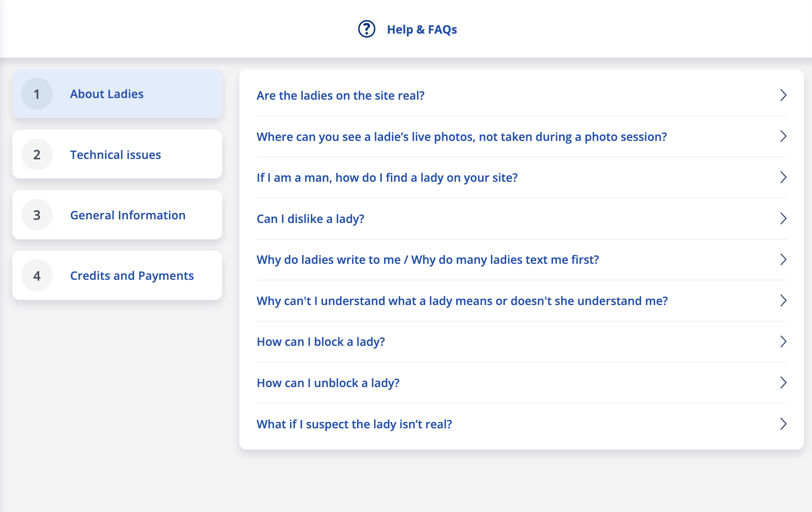Expand chevron for 'How can I block a lady?'
812x512 pixels.
point(783,341)
